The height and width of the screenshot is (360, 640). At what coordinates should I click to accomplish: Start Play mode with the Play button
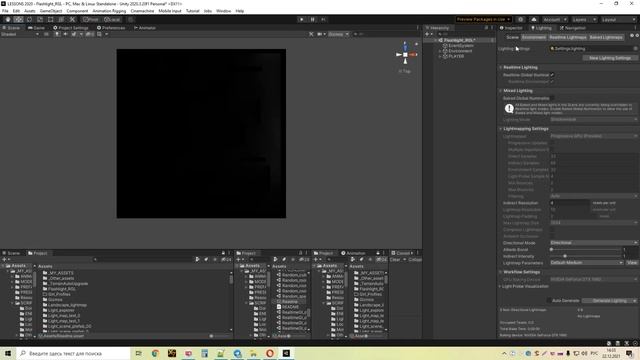pos(302,19)
